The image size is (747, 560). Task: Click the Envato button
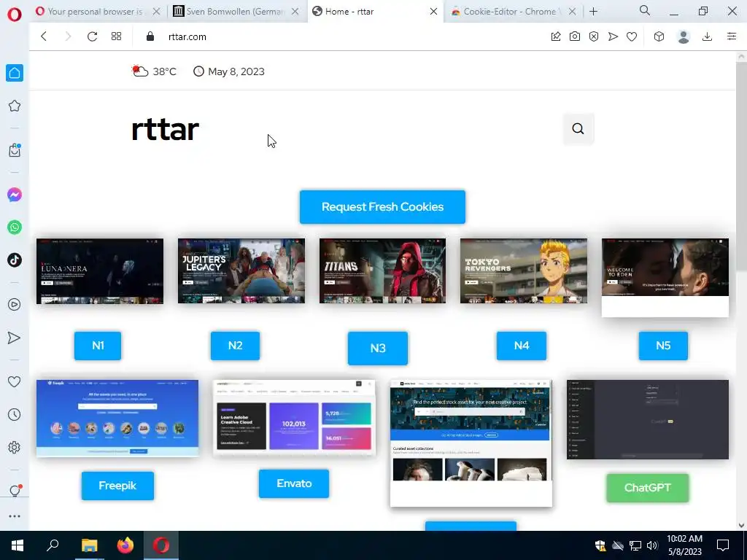coord(294,483)
